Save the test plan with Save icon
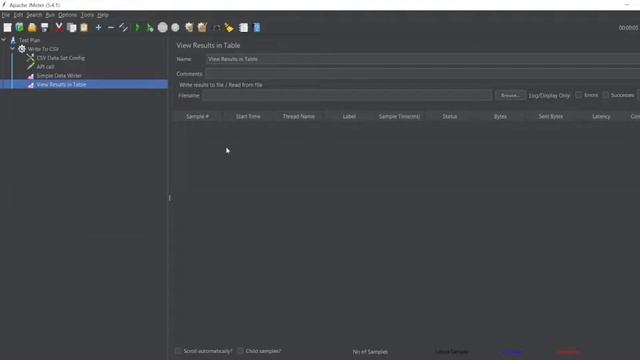The image size is (640, 360). coord(45,27)
